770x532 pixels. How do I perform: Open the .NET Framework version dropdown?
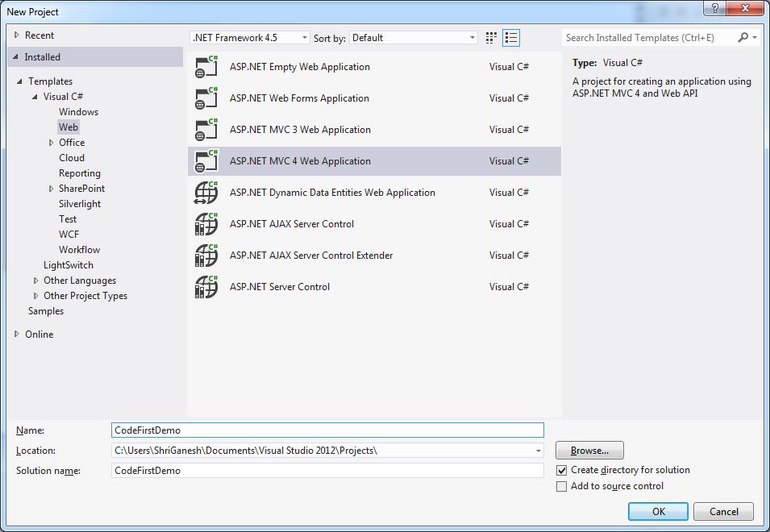(250, 38)
